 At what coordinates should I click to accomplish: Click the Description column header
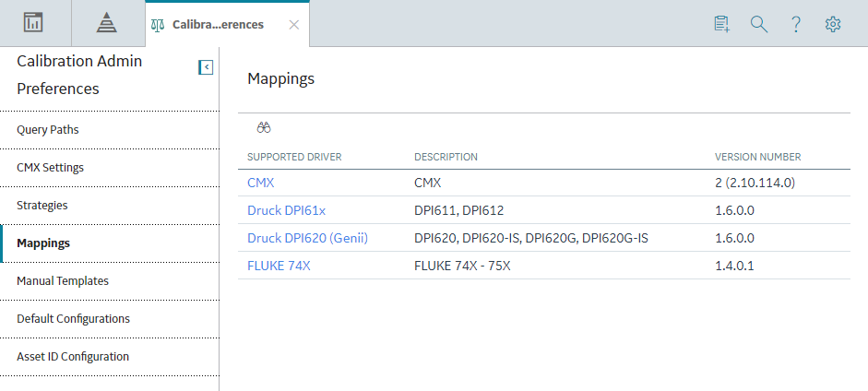click(x=446, y=157)
